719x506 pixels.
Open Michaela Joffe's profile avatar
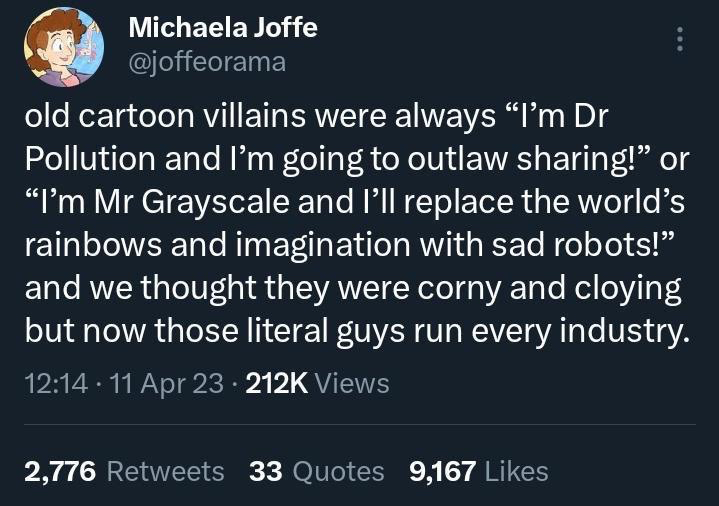64,47
